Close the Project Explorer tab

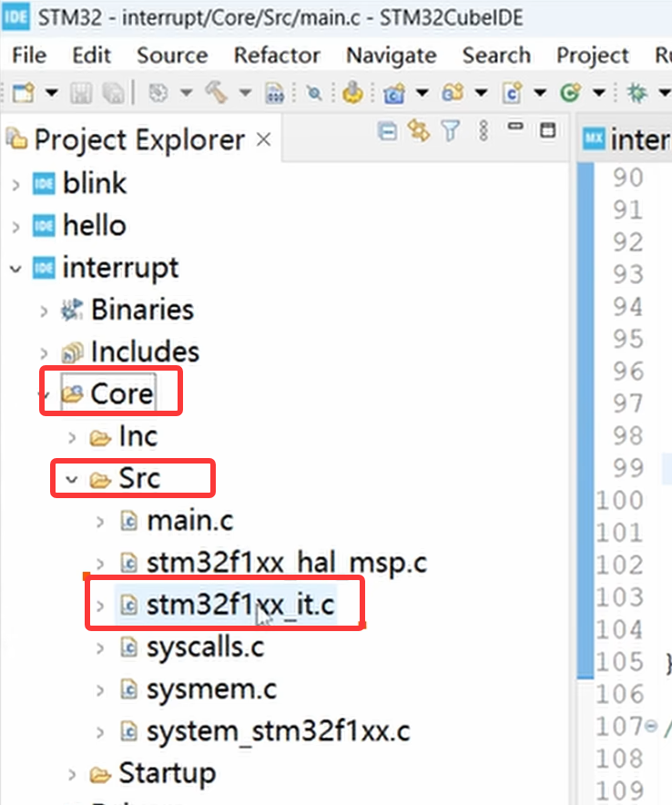(x=264, y=139)
